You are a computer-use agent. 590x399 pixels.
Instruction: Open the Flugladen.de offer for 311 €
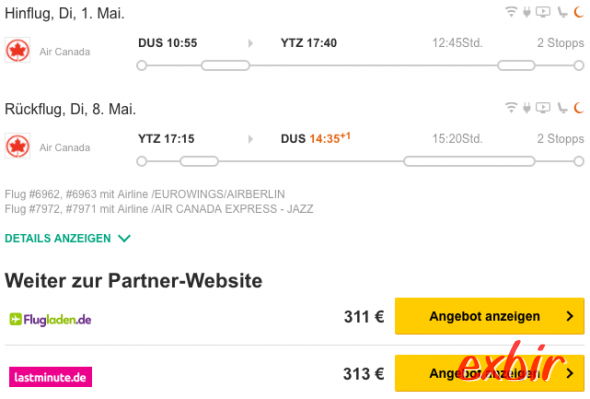[x=489, y=316]
